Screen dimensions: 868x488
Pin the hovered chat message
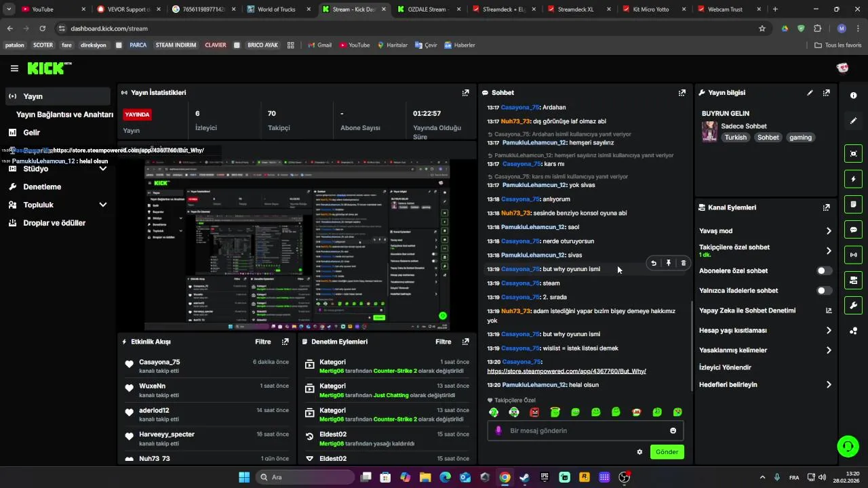[x=669, y=263]
